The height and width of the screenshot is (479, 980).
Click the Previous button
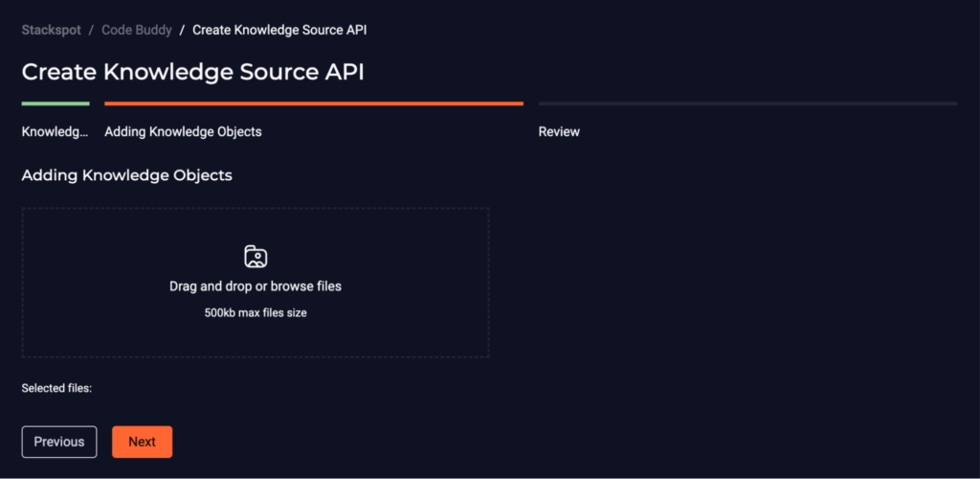pyautogui.click(x=59, y=442)
